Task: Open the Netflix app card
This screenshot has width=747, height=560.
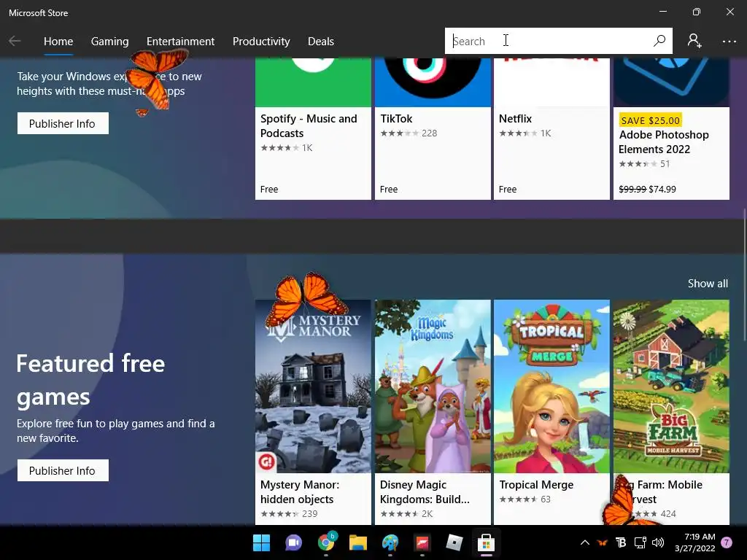Action: click(551, 128)
